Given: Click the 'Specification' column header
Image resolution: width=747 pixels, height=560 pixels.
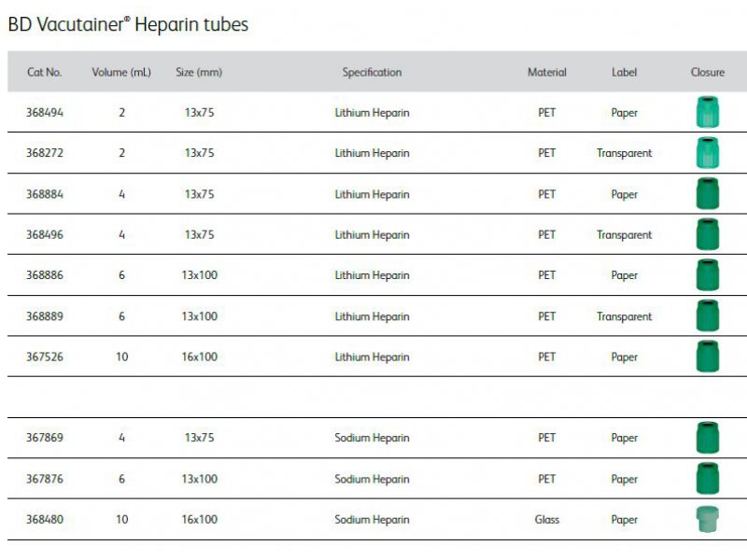Looking at the screenshot, I should pyautogui.click(x=372, y=73).
